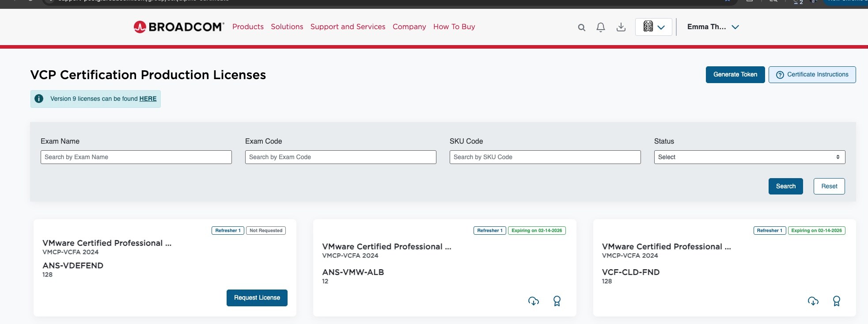Follow the HERE link for Version 9 licenses
The width and height of the screenshot is (868, 324).
(x=148, y=99)
